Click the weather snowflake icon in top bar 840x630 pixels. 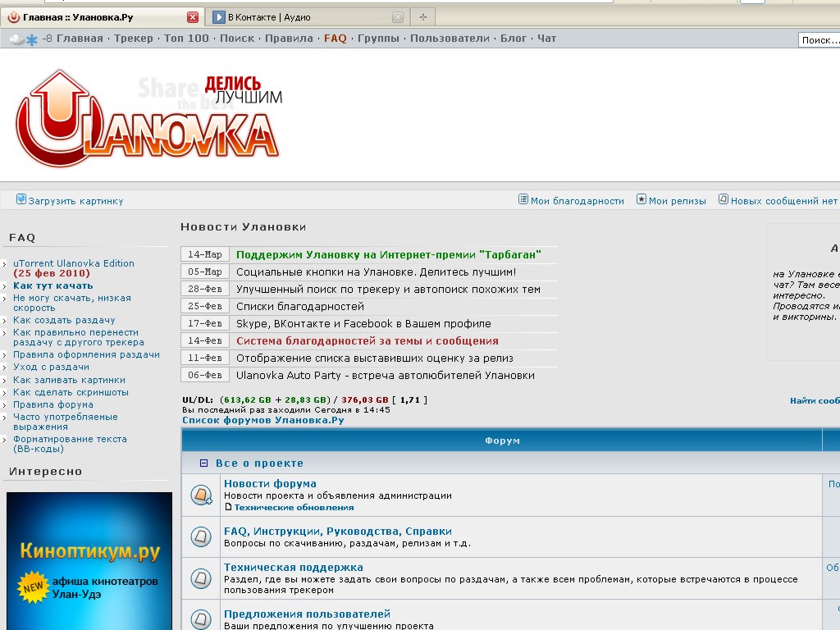point(32,39)
